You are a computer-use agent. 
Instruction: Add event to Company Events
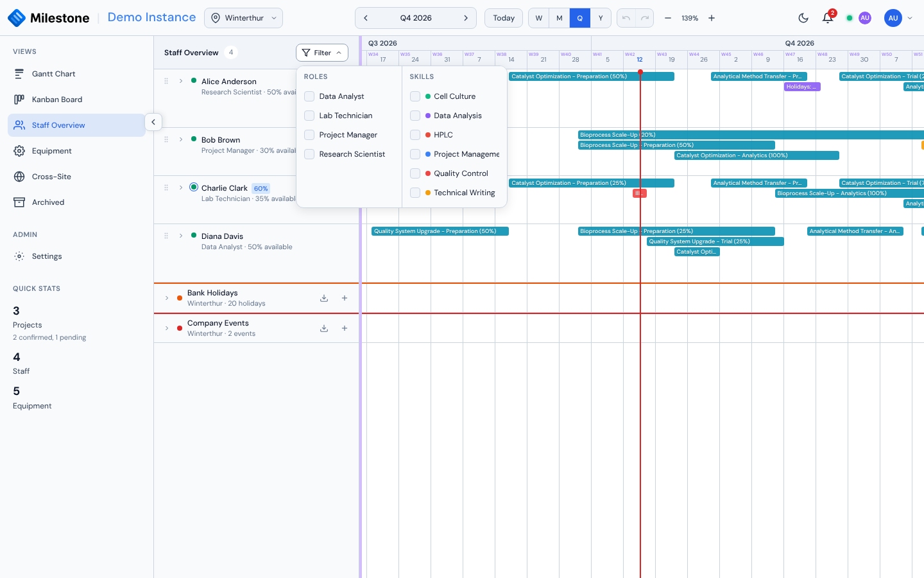pos(345,328)
